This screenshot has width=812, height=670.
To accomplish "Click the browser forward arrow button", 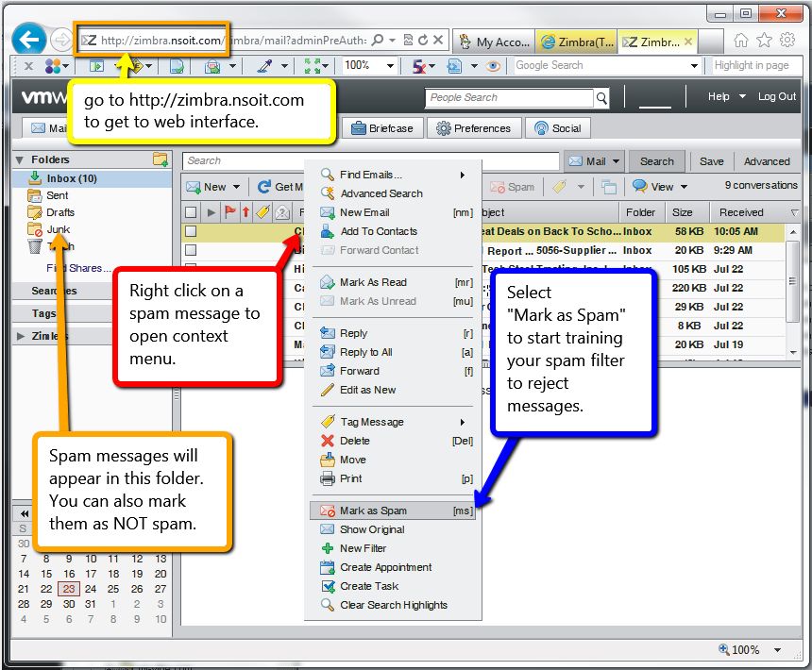I will 61,40.
